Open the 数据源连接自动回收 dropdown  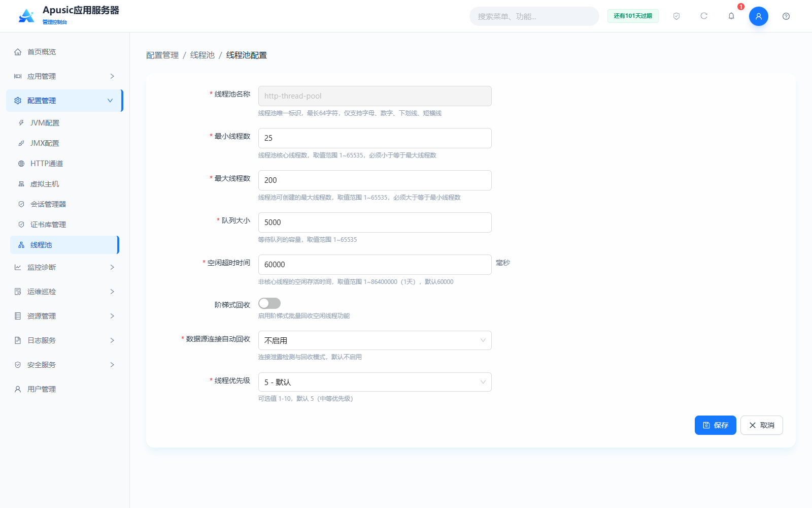[375, 340]
